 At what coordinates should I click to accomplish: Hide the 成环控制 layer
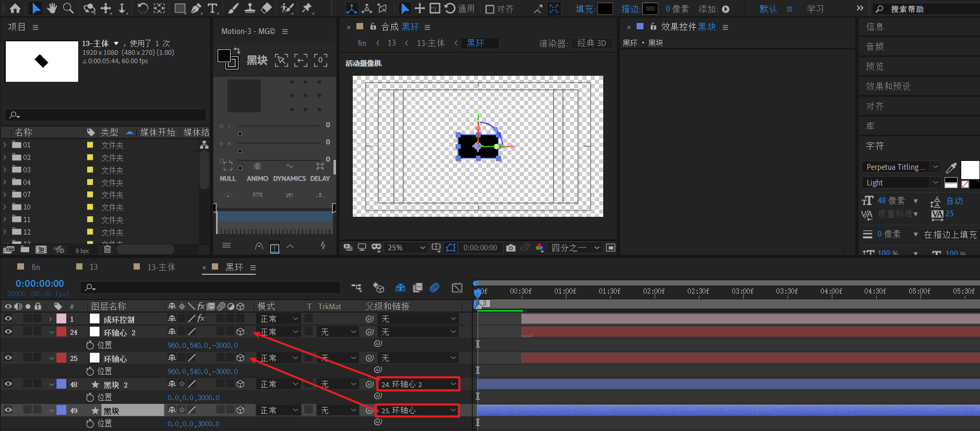tap(8, 319)
